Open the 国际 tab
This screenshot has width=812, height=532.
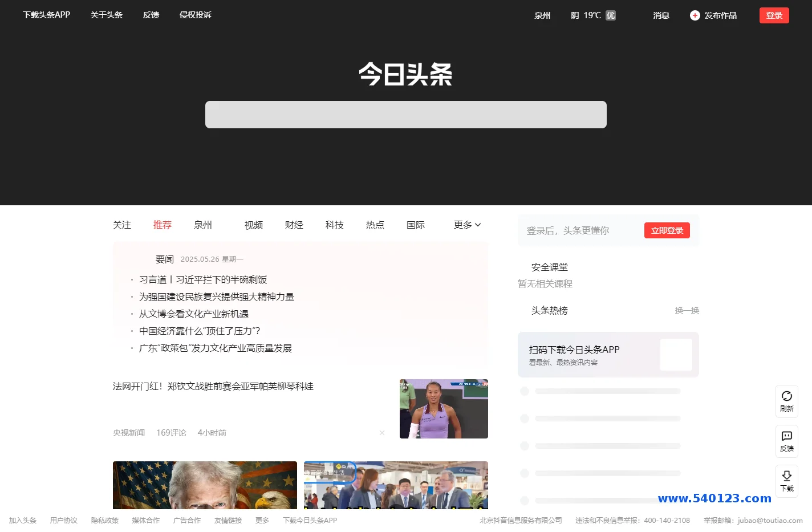point(416,225)
